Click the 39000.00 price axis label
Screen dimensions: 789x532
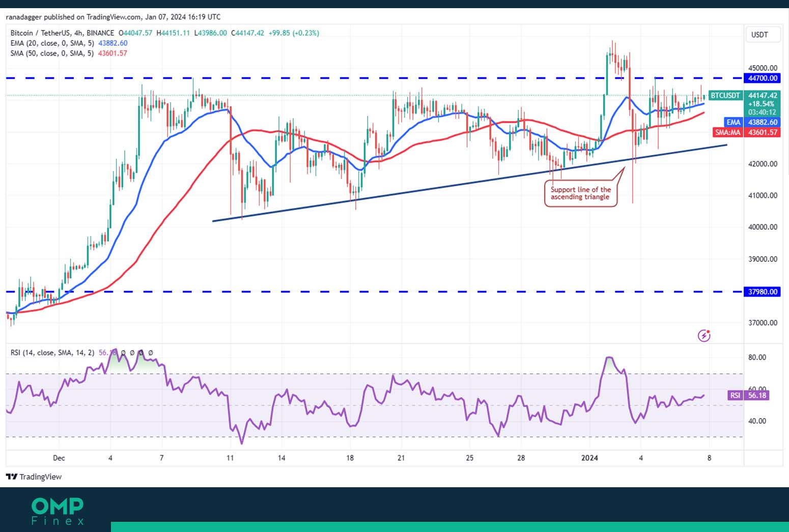pos(763,259)
